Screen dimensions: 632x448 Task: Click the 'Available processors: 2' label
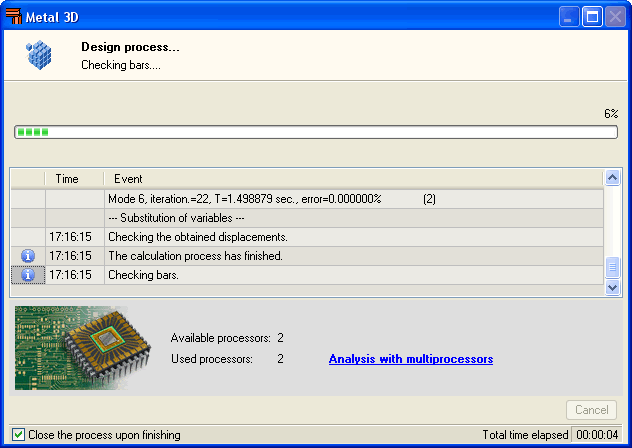coord(227,338)
